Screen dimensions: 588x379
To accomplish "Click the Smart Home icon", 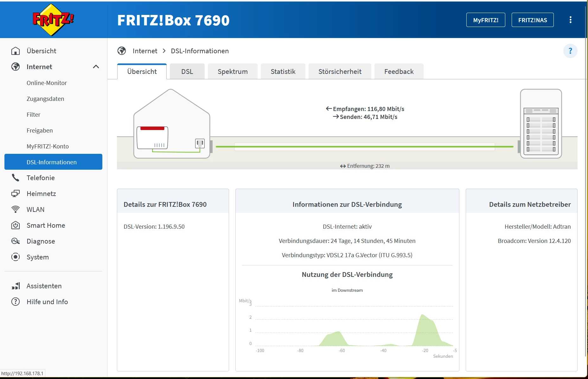I will coord(16,225).
